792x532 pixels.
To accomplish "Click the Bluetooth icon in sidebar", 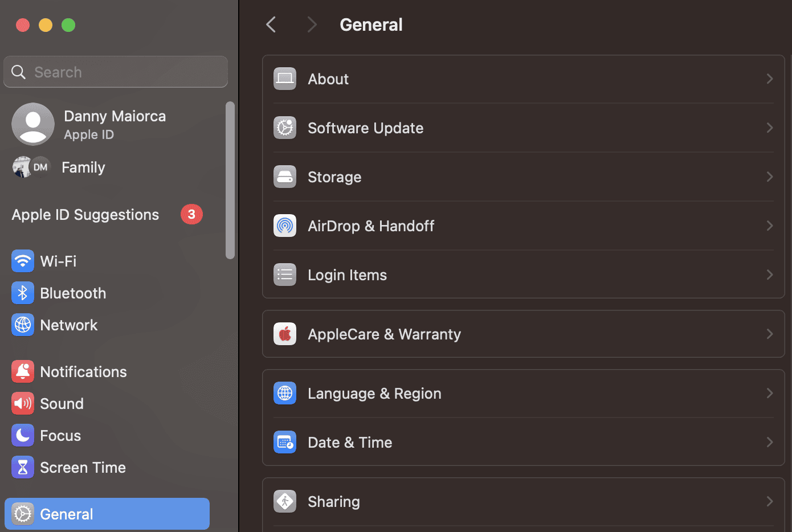I will pos(23,293).
